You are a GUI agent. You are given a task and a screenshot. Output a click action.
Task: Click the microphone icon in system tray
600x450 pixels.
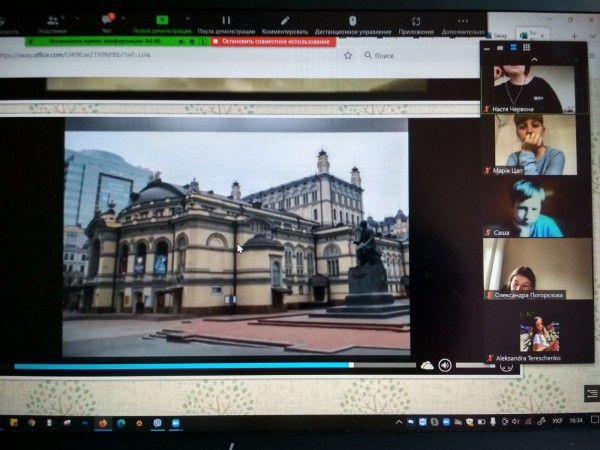tap(493, 422)
